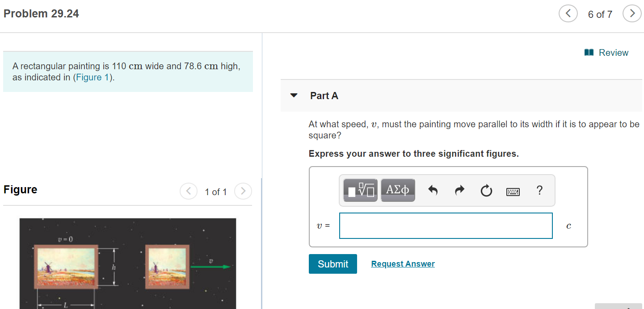The height and width of the screenshot is (309, 644).
Task: Open the Figure 1 link in the problem statement
Action: [92, 77]
